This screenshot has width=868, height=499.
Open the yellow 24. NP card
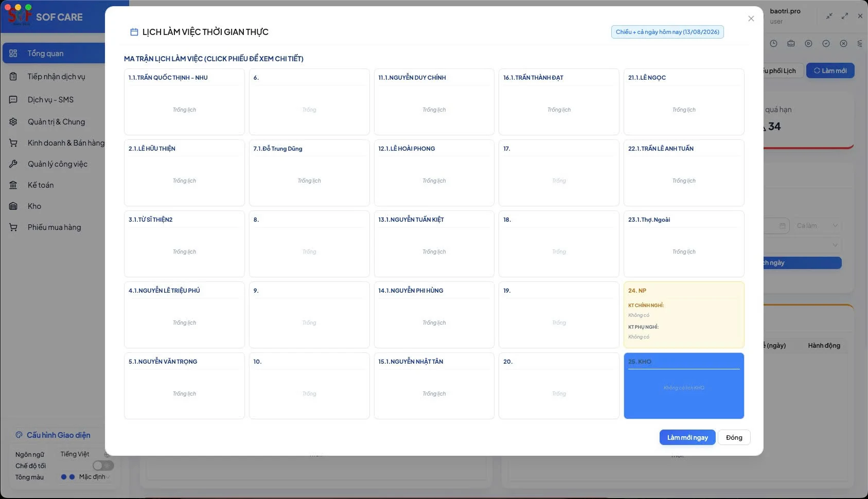point(684,315)
